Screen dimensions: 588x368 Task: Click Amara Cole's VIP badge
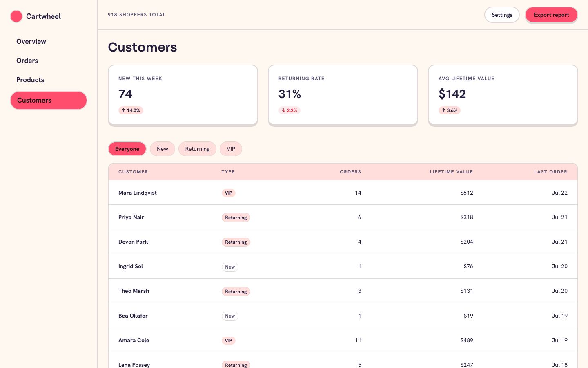tap(228, 341)
